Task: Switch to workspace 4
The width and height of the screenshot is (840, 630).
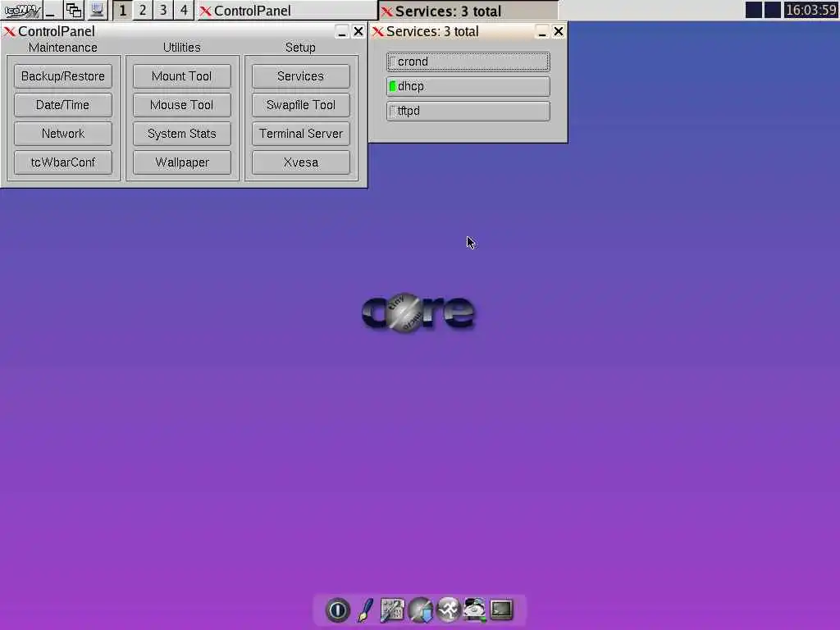Action: tap(183, 10)
